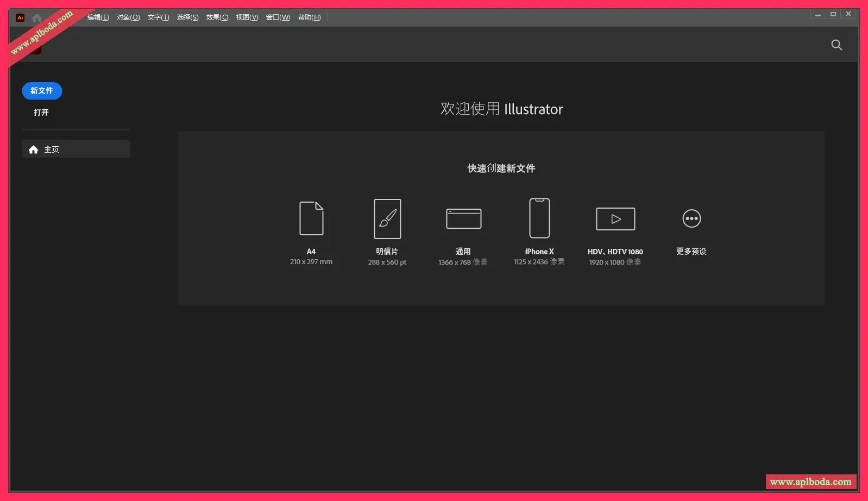Click the search magnifier icon
The image size is (868, 501).
[836, 45]
